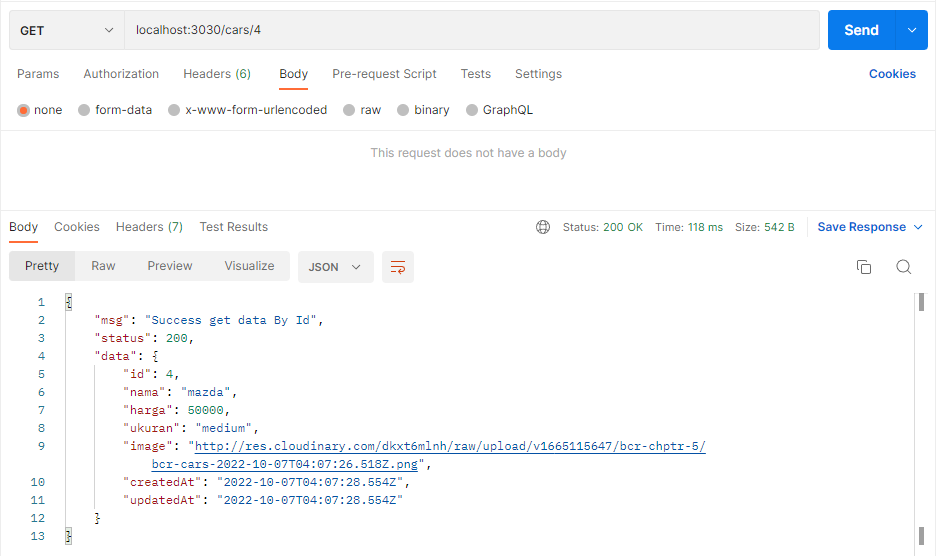This screenshot has height=556, width=936.
Task: Switch to Preview response view
Action: click(x=170, y=266)
